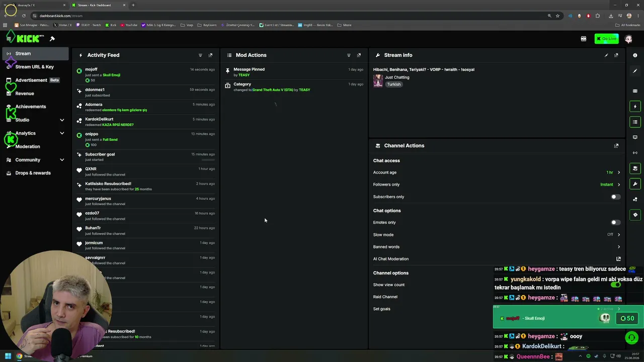Open Chrome from the taskbar
This screenshot has width=644, height=362.
pyautogui.click(x=20, y=356)
